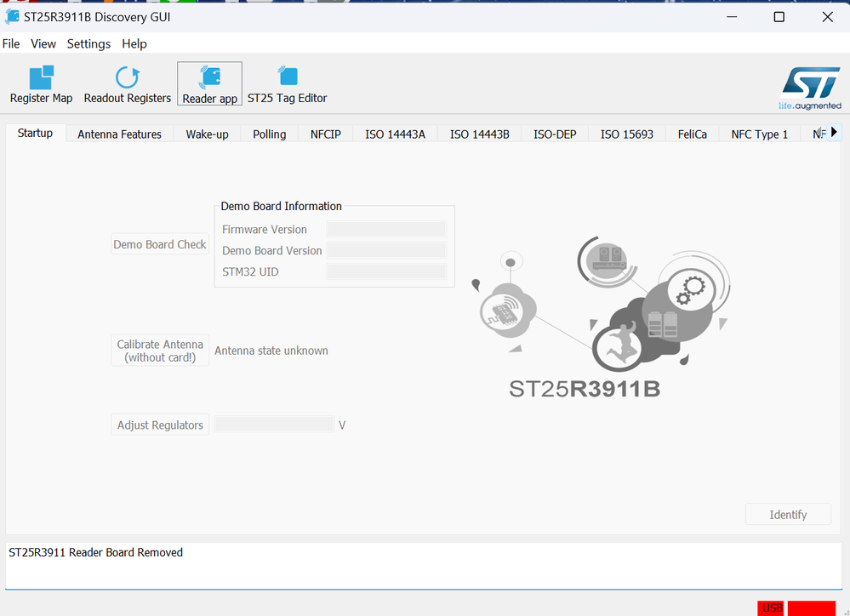The image size is (850, 616).
Task: Open the File menu
Action: tap(11, 44)
